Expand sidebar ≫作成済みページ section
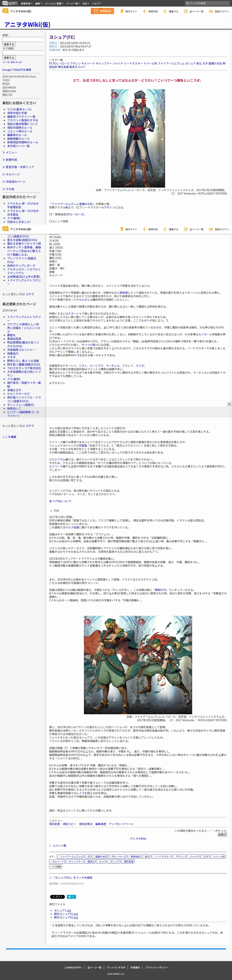Screen dimensions: 232x980 pyautogui.click(x=14, y=181)
